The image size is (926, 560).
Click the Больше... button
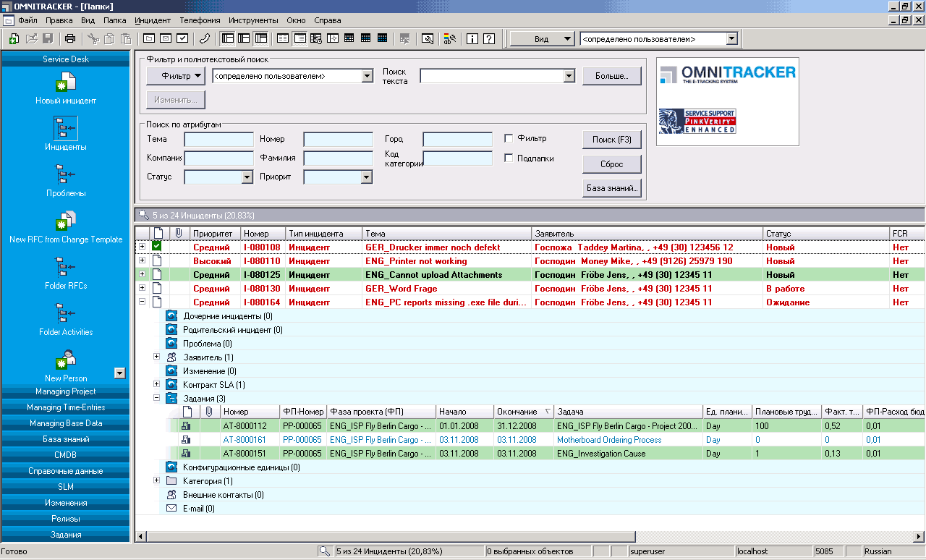(611, 75)
